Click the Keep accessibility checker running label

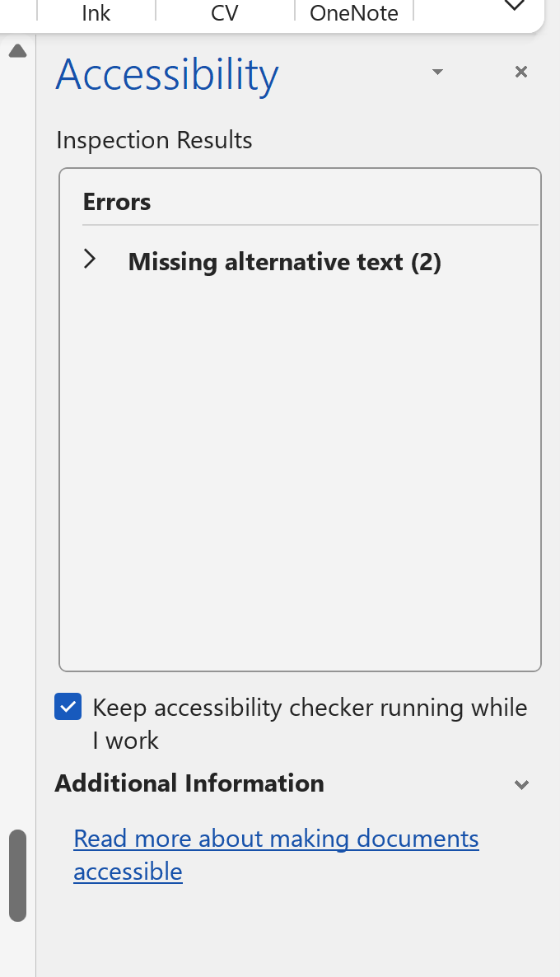click(x=310, y=708)
